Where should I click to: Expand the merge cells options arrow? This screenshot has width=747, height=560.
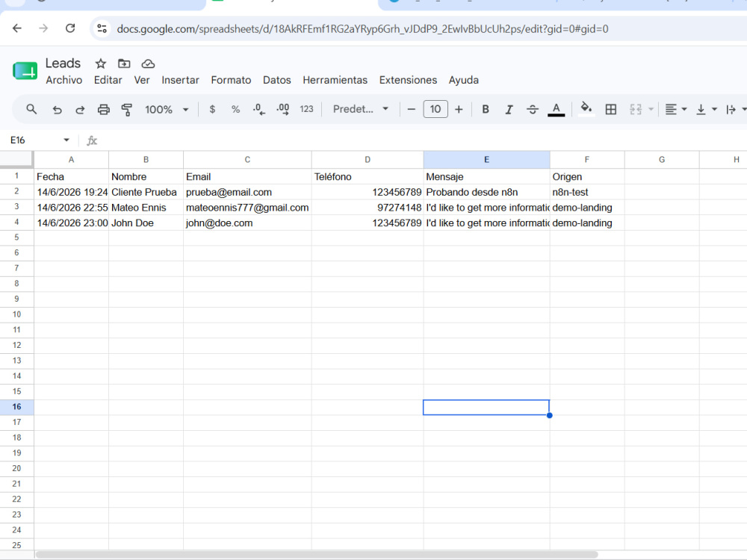point(651,110)
